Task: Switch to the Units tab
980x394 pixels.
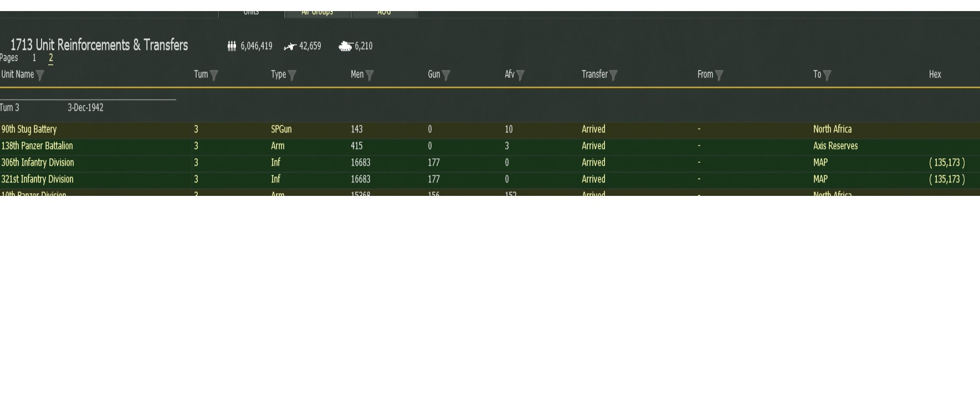Action: pos(251,14)
